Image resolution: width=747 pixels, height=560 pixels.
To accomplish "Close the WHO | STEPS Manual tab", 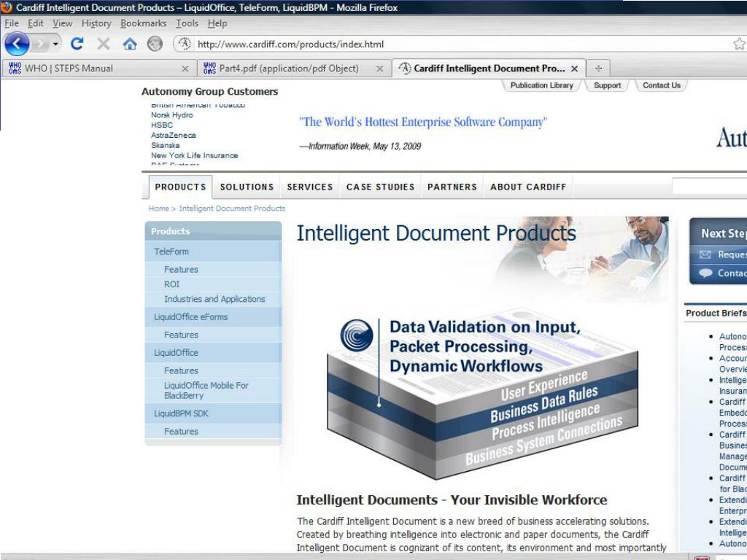I will 185,69.
